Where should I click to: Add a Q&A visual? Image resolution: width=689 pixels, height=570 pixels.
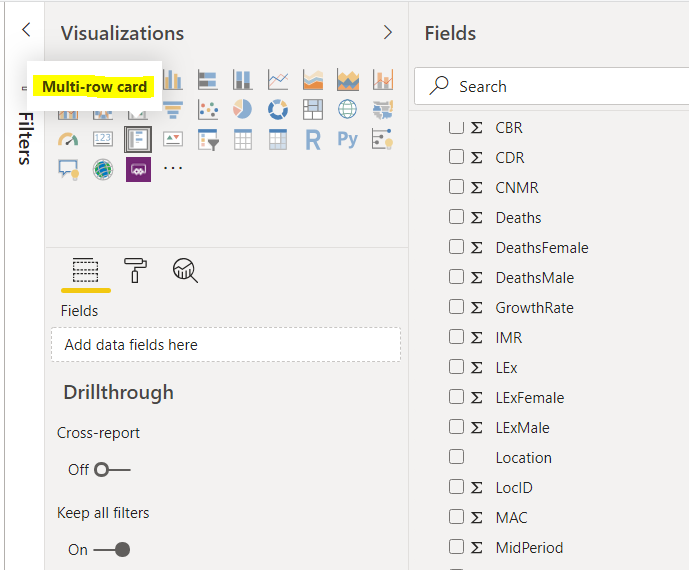click(x=68, y=169)
